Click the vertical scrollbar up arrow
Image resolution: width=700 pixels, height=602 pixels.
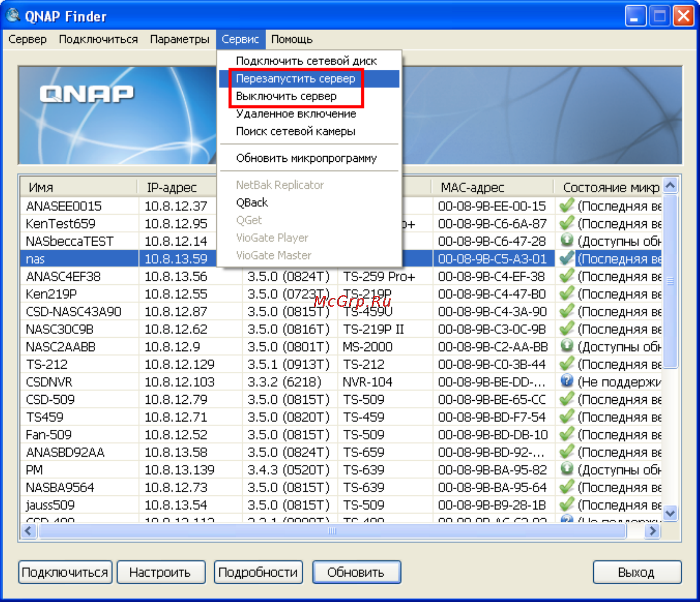(670, 185)
